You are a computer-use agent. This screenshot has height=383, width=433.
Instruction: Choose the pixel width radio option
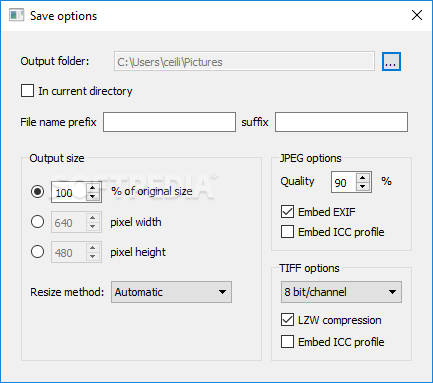pyautogui.click(x=37, y=222)
